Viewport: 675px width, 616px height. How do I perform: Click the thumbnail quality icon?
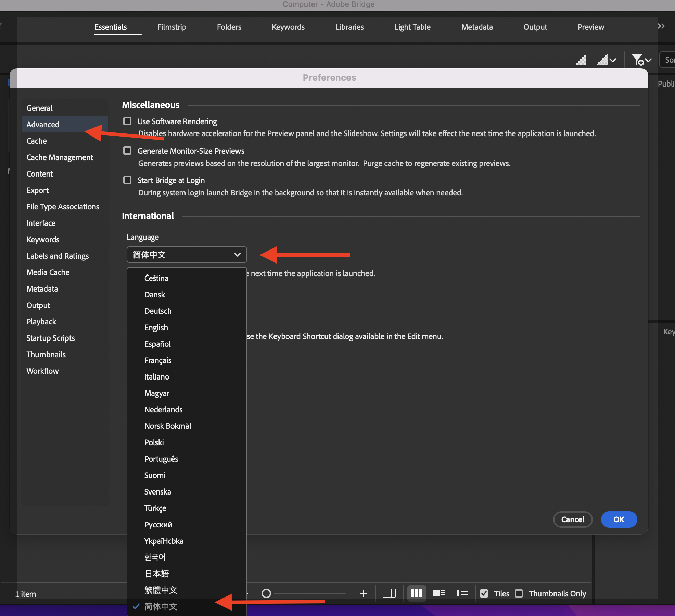click(581, 60)
